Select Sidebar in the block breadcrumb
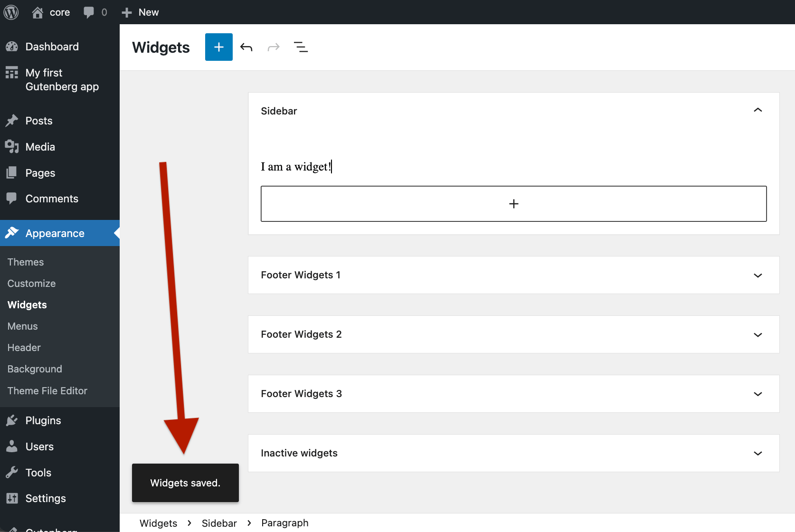This screenshot has height=532, width=795. [x=219, y=523]
